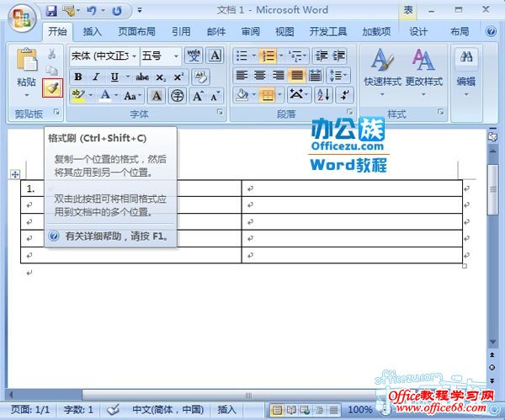Screen dimensions: 505x420
Task: Align text left
Action: (x=242, y=76)
